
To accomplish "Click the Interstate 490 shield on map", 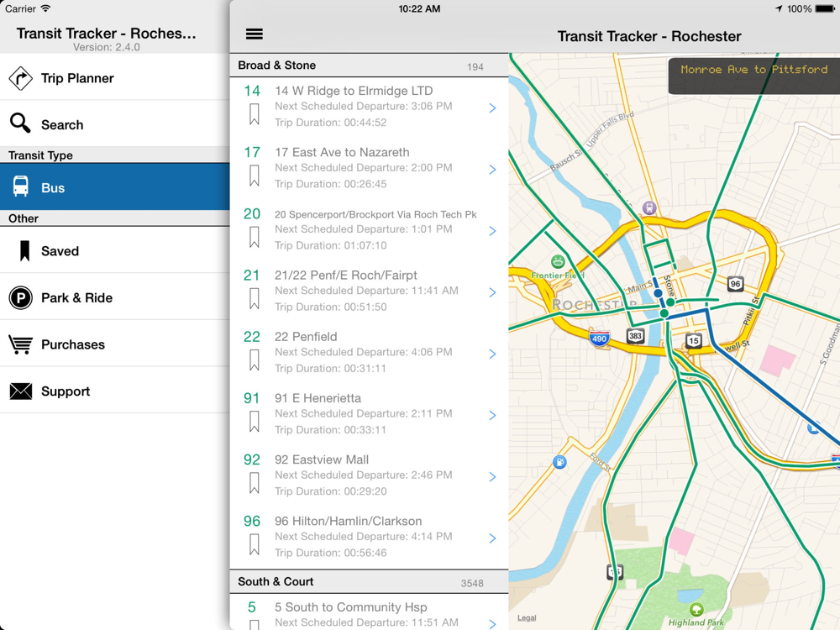I will (x=599, y=339).
